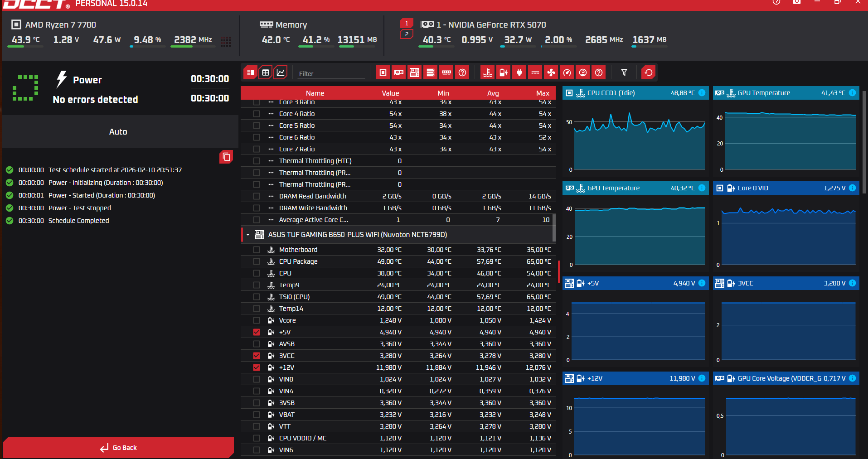Toggle the power plug sensor filter icon
The height and width of the screenshot is (459, 868).
[x=519, y=72]
